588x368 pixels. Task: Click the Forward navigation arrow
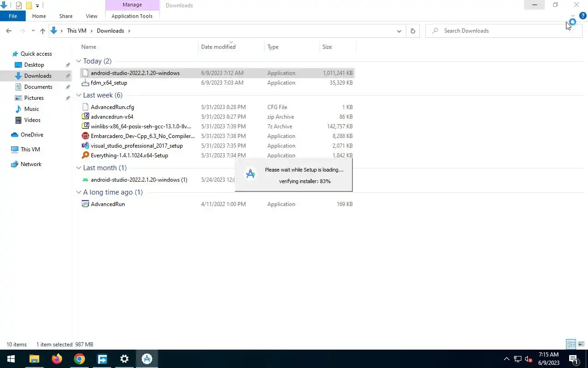click(x=22, y=31)
